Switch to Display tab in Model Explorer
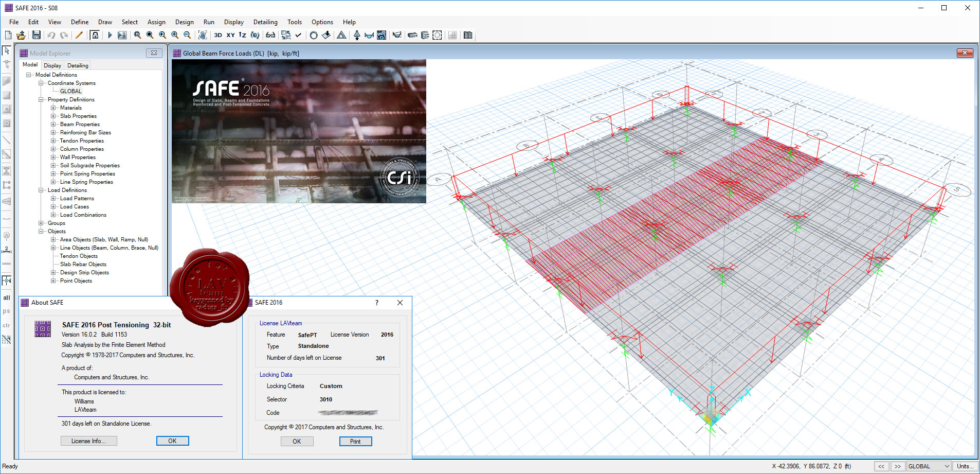The image size is (980, 474). pyautogui.click(x=52, y=65)
